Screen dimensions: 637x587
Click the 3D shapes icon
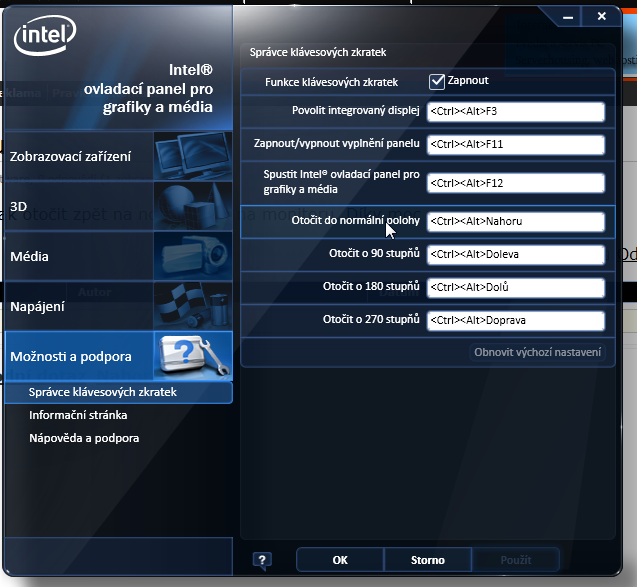[193, 206]
